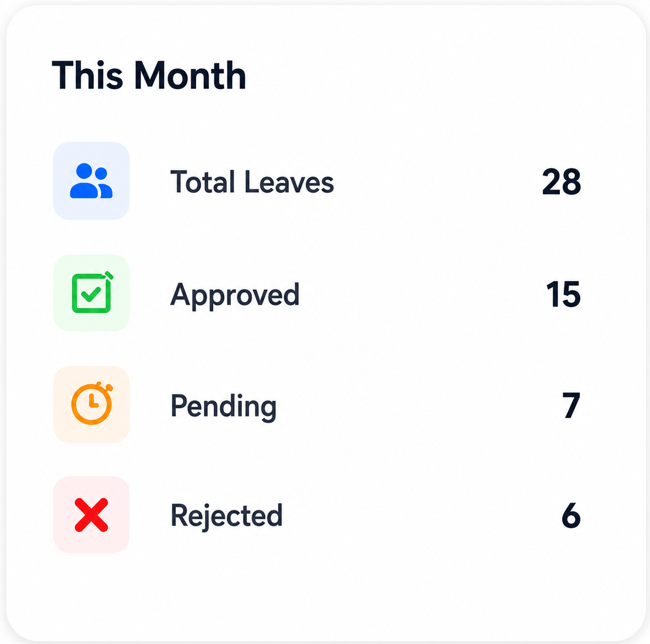Click the blue Total Leaves people icon
This screenshot has width=650, height=644.
[x=91, y=181]
